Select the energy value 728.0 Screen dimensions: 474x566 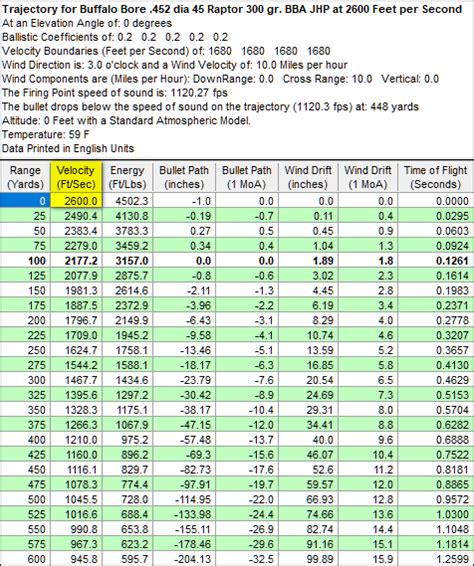point(127,499)
